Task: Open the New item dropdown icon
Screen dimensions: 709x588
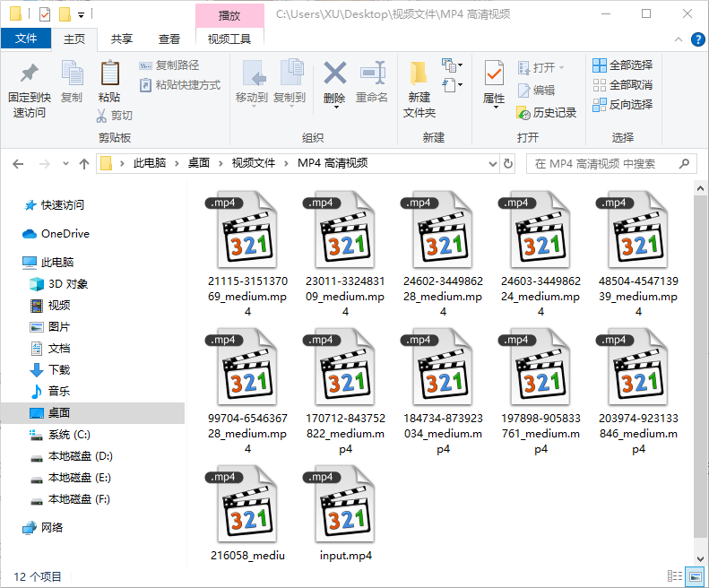Action: tap(452, 65)
